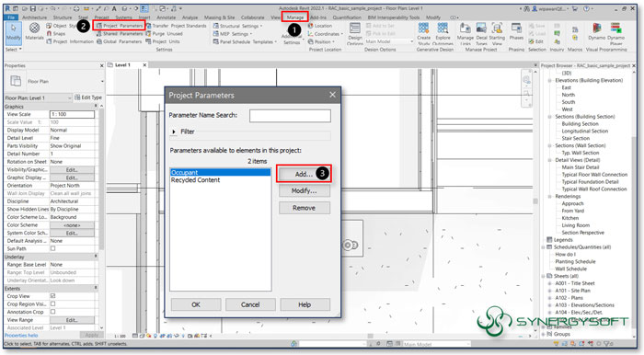The width and height of the screenshot is (644, 355).
Task: Click the Remove button
Action: coord(304,208)
